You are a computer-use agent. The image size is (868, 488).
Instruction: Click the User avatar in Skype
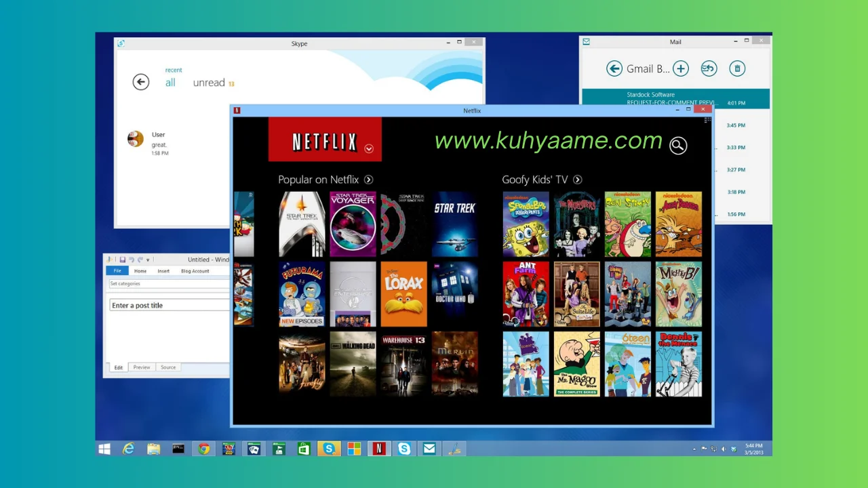click(x=136, y=139)
